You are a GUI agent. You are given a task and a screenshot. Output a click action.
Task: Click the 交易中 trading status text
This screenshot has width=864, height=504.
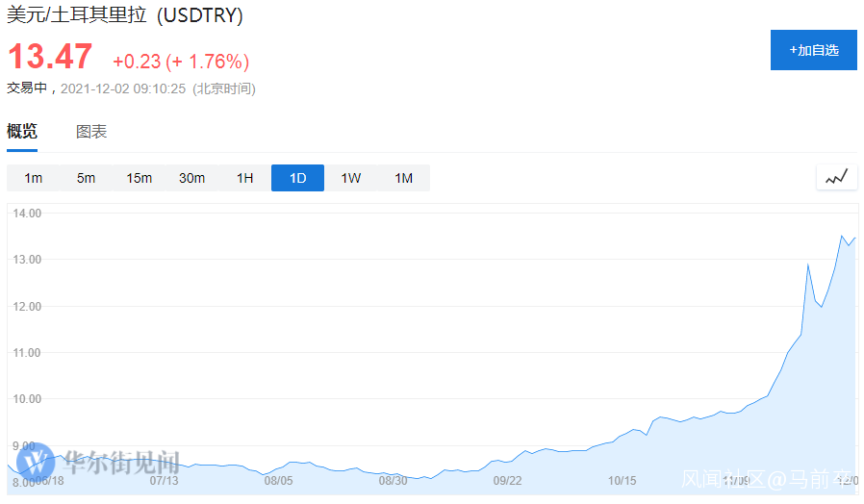pos(26,88)
